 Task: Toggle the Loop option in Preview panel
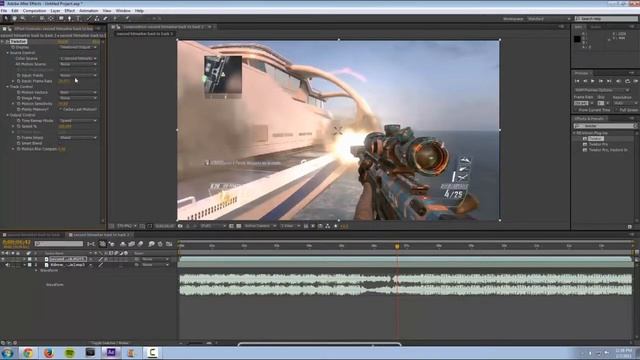tap(627, 81)
